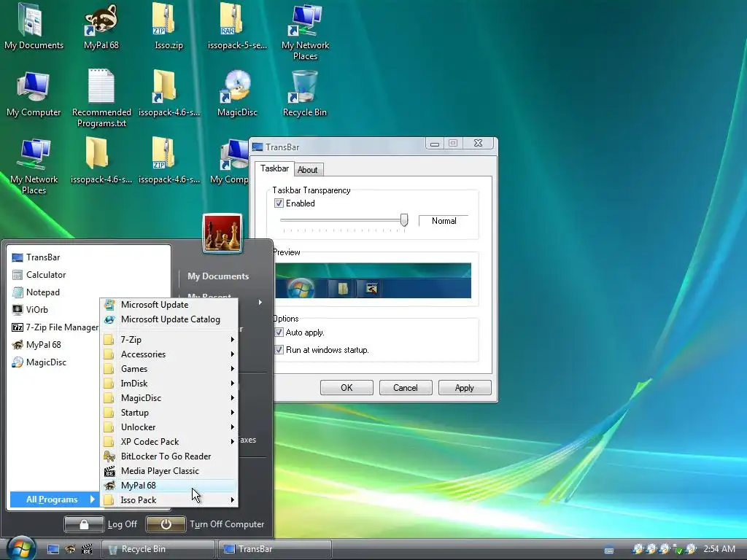Toggle Run at windows startup checkbox
Image resolution: width=747 pixels, height=560 pixels.
[x=279, y=350]
